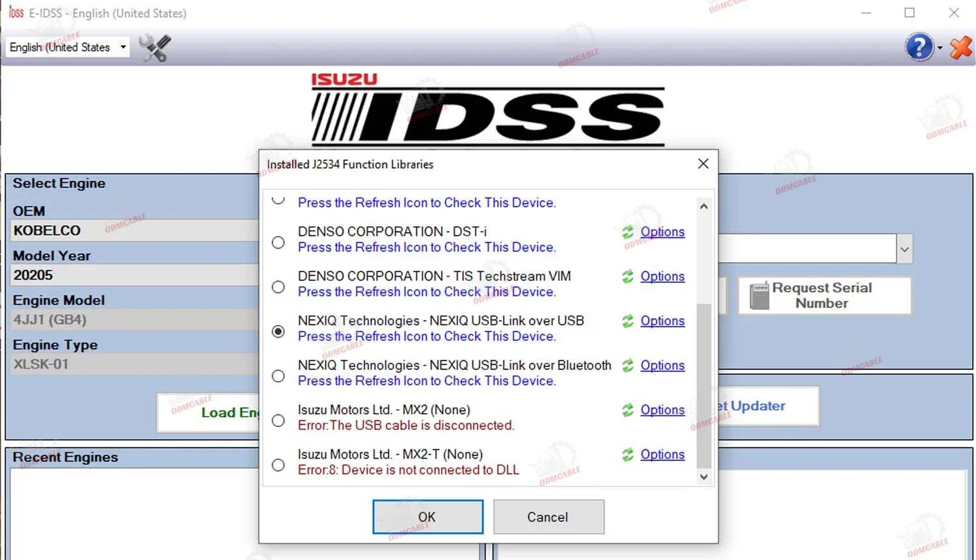Expand the arrow beside the Help icon
This screenshot has height=560, width=976.
(x=940, y=47)
